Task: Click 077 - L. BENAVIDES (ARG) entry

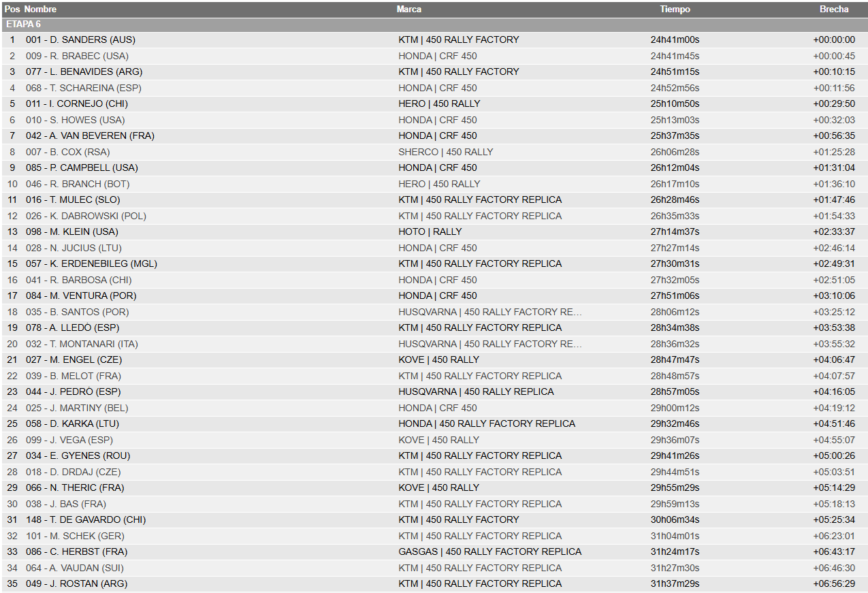Action: 84,72
